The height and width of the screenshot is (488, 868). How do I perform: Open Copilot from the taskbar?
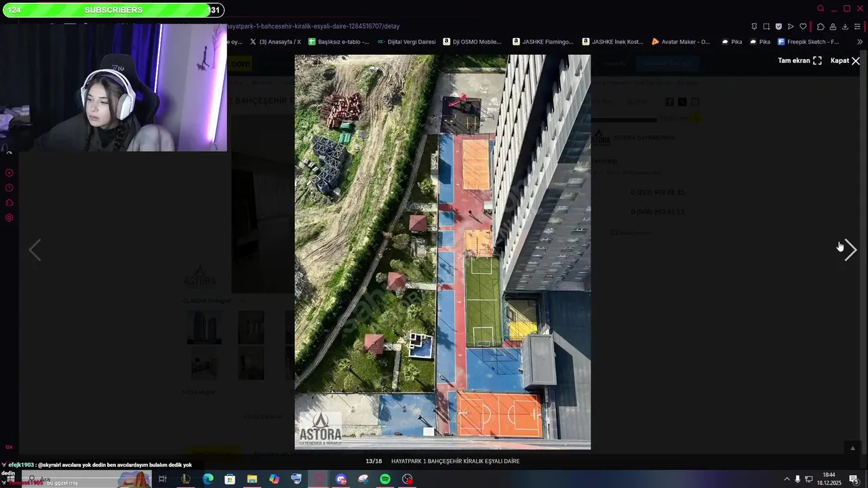tap(274, 479)
